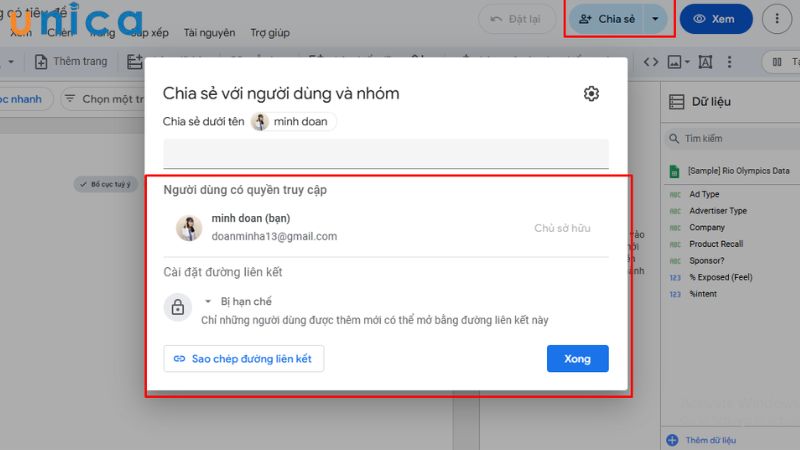Click the doanminha13@gmail.com address

pos(274,236)
